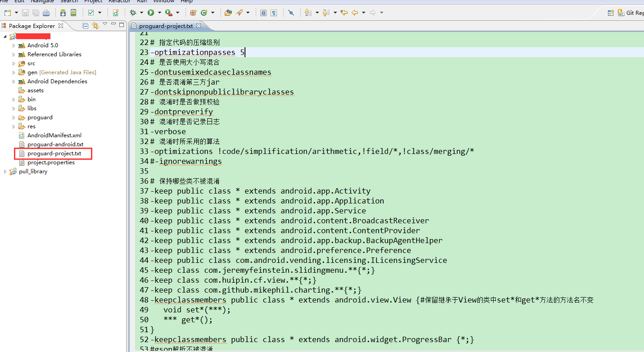Collapse All in Package Explorer
Viewport: 644px width, 352px height.
click(86, 26)
